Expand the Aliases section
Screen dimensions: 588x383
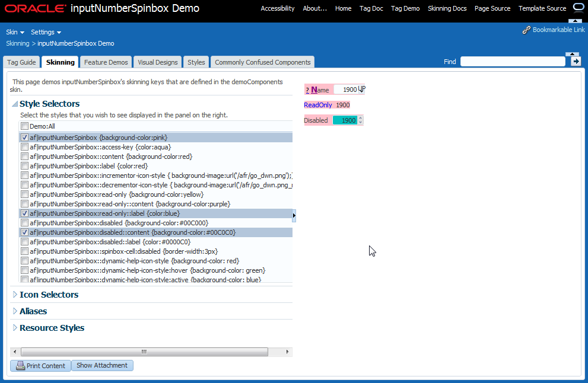tap(15, 311)
